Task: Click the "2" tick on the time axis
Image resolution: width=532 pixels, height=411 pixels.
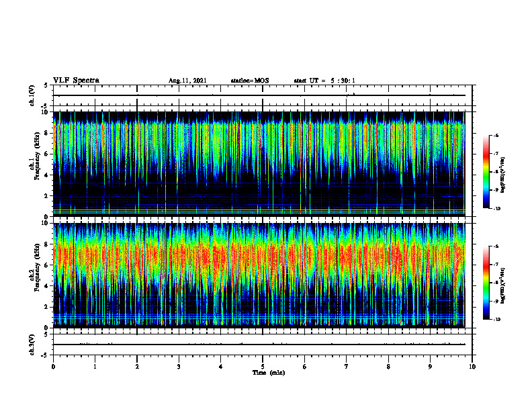Action: click(137, 367)
